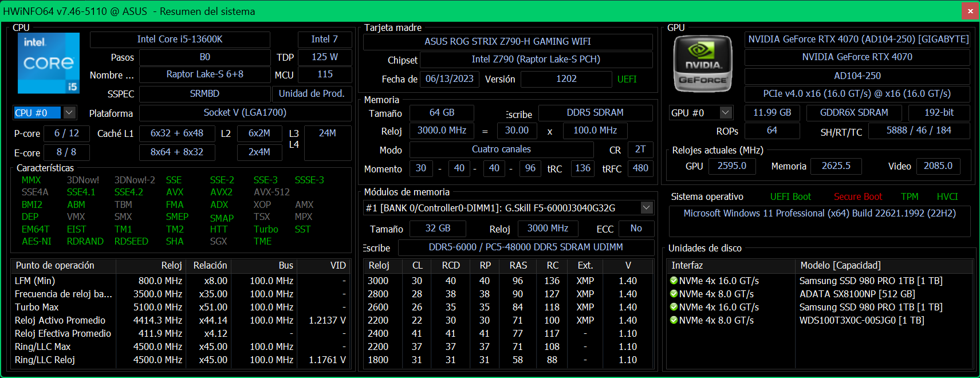Click the E-core 8 / 8 field

(x=66, y=152)
